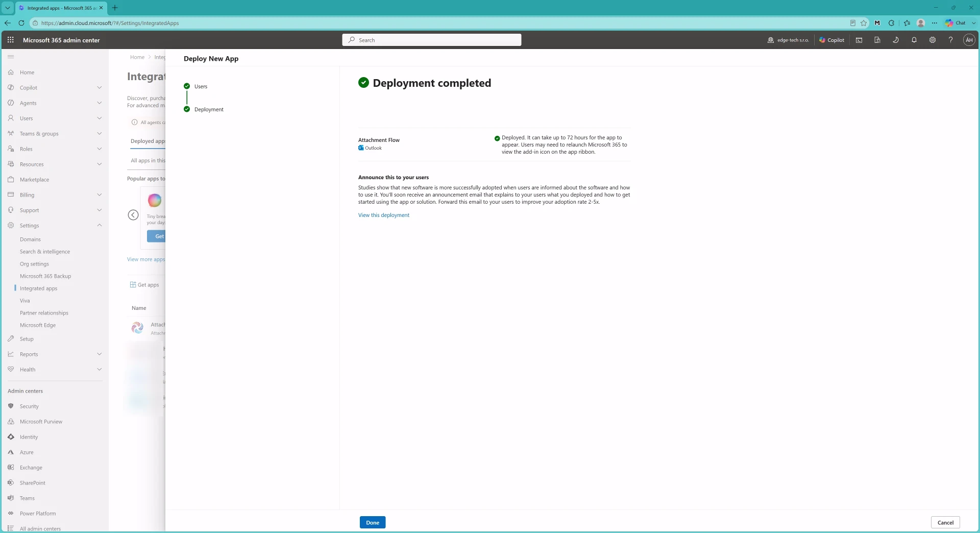Image resolution: width=980 pixels, height=533 pixels.
Task: Click the Cancel button
Action: [945, 522]
